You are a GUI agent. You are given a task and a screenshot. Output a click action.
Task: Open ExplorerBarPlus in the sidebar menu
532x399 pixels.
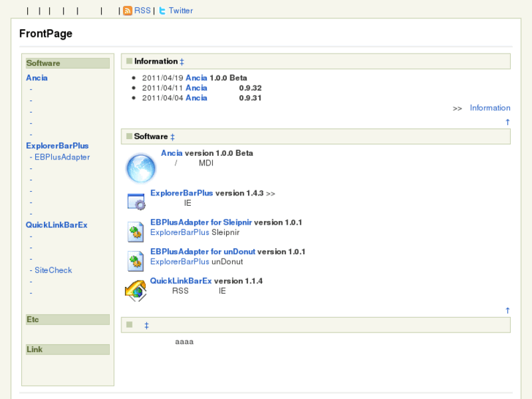(x=57, y=146)
